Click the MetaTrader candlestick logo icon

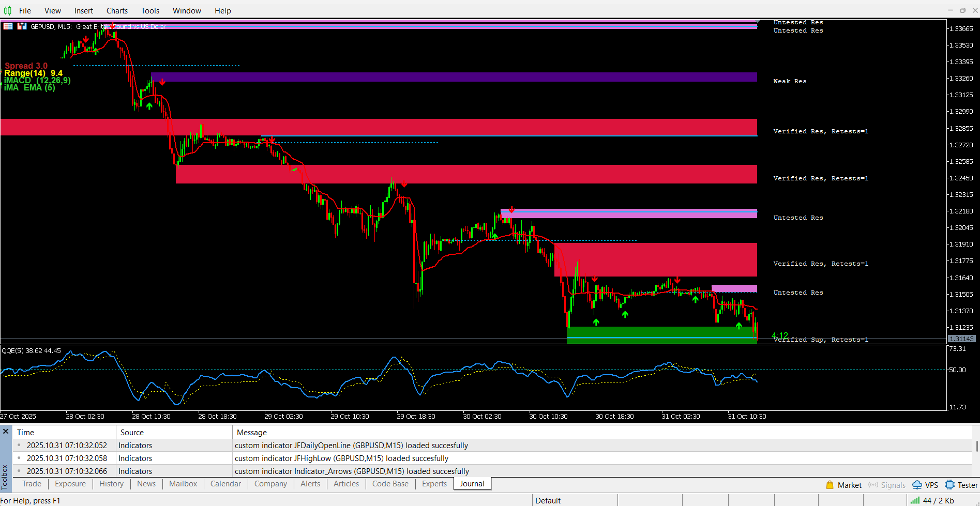pos(7,10)
